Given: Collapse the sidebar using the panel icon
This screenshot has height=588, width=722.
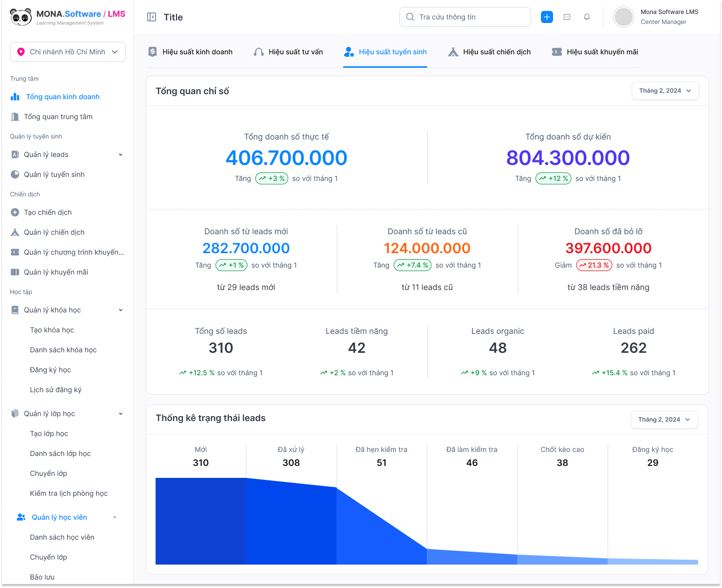Looking at the screenshot, I should click(152, 17).
